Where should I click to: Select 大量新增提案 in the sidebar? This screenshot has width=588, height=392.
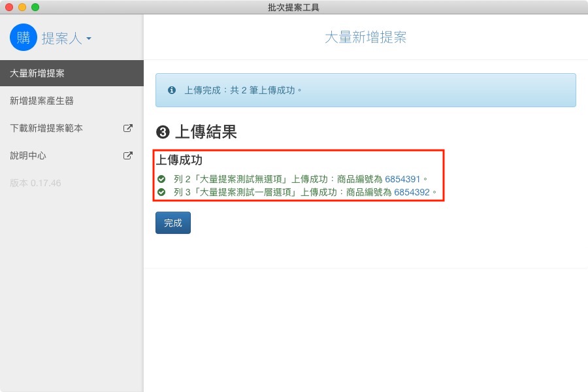tap(72, 73)
